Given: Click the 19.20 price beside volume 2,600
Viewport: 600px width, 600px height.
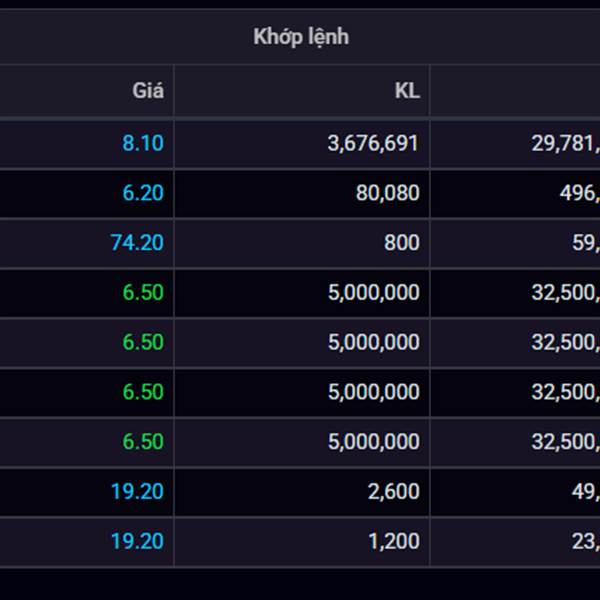Looking at the screenshot, I should pos(137,492).
